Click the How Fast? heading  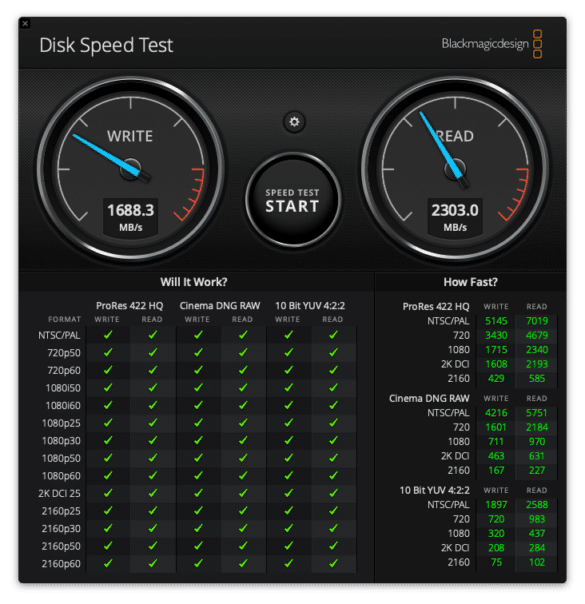click(470, 282)
